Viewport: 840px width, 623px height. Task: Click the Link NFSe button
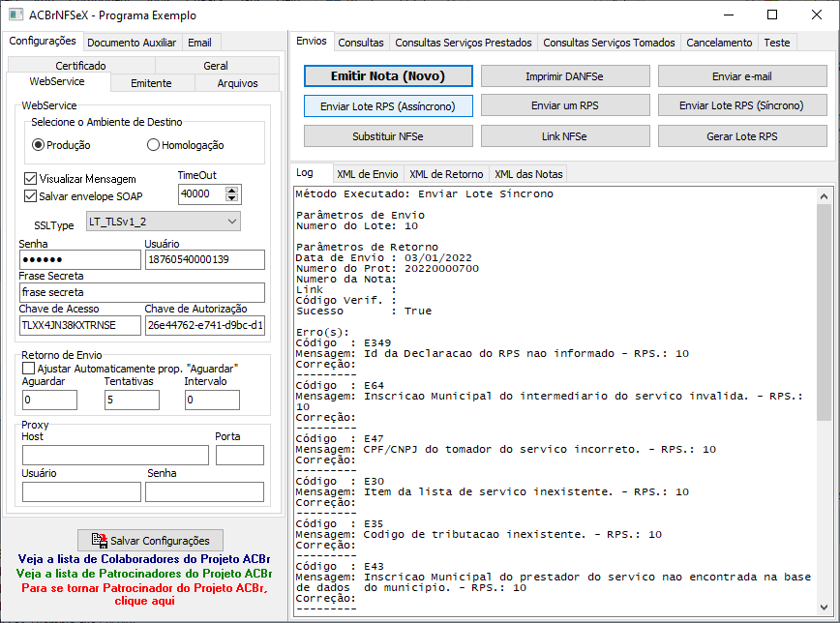pos(565,136)
